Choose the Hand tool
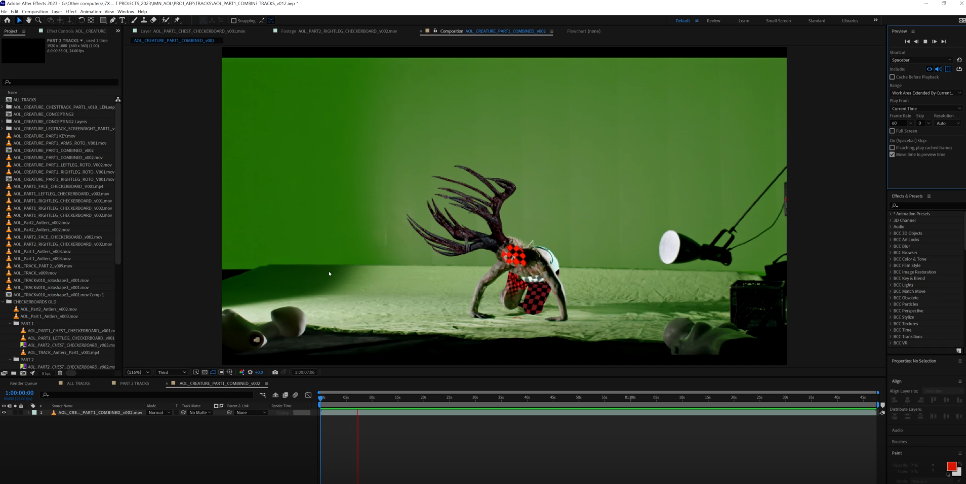Viewport: 966px width, 484px height. 29,20
